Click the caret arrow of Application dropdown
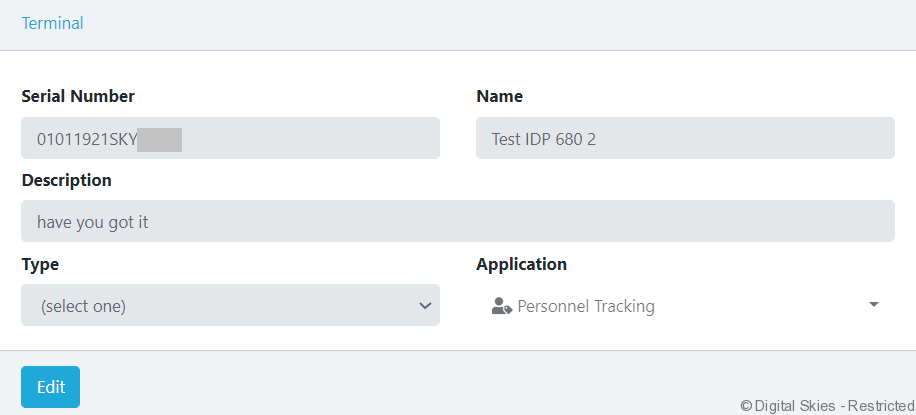This screenshot has width=916, height=415. click(x=874, y=304)
